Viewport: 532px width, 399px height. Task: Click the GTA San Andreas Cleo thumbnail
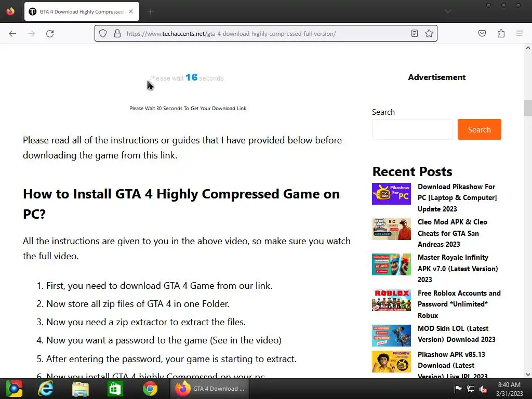tap(391, 229)
